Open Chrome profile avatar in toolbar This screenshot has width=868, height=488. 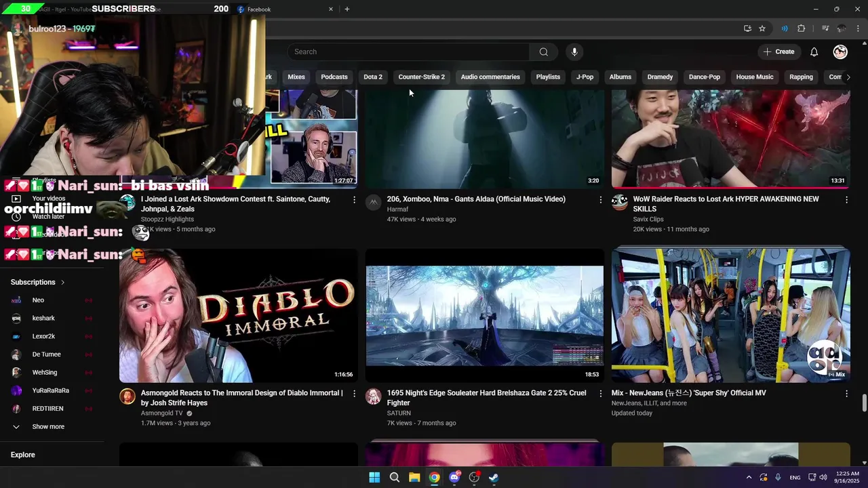[x=842, y=28]
